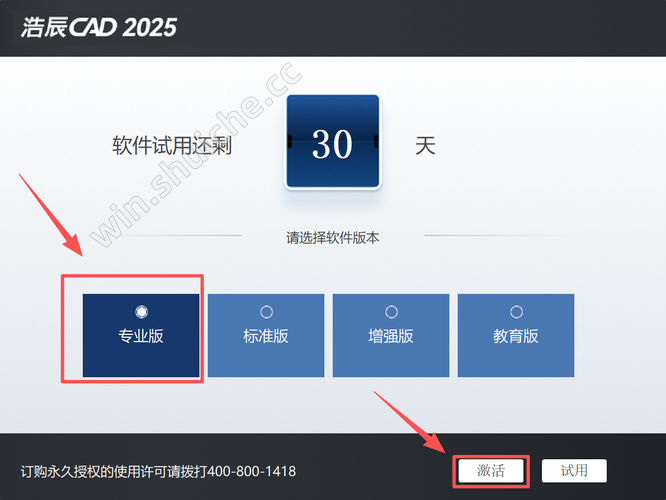Click the dark title header bar
The height and width of the screenshot is (500, 666).
[x=333, y=28]
